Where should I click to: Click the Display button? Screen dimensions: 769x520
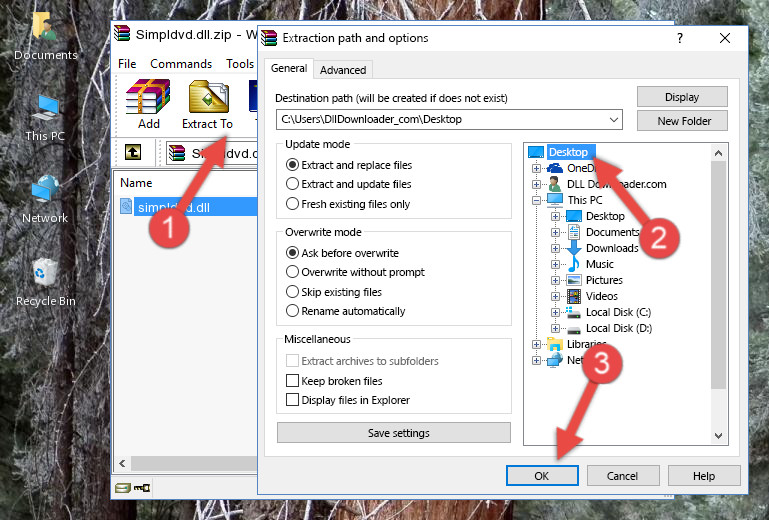click(x=682, y=97)
